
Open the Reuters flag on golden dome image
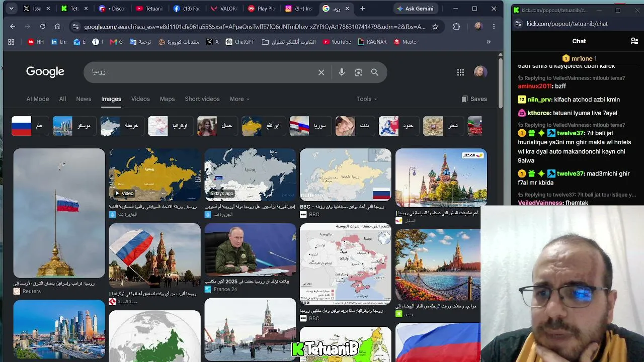tap(59, 213)
